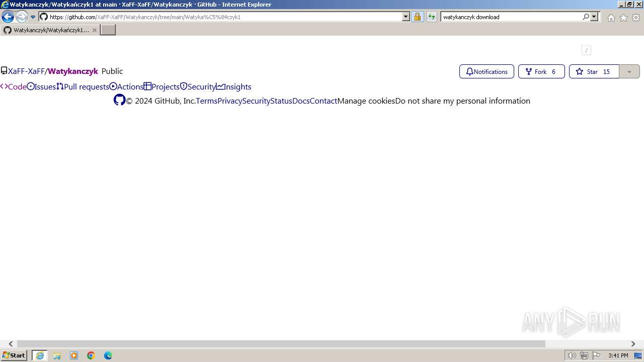This screenshot has height=362, width=644.
Task: Click the refresh page icon
Action: point(432,17)
